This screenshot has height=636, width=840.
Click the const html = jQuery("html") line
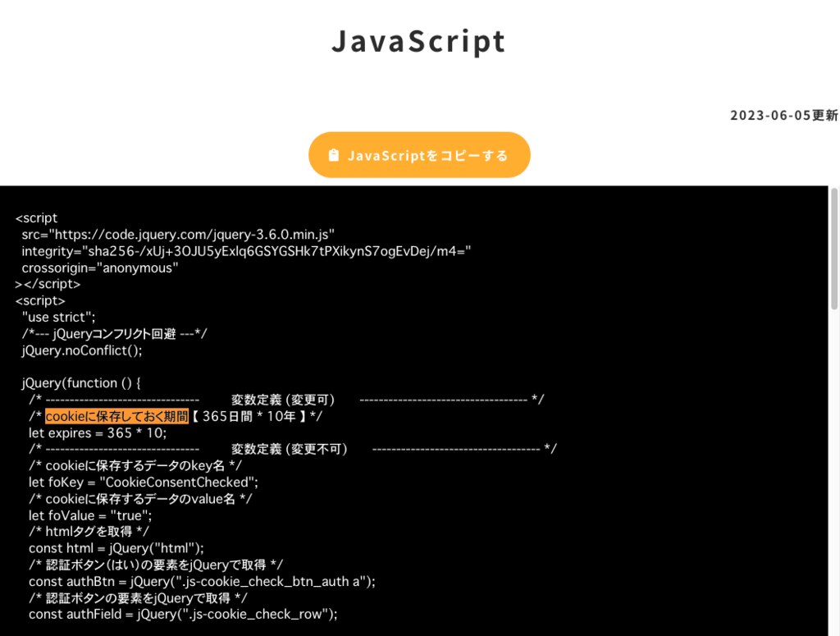116,548
